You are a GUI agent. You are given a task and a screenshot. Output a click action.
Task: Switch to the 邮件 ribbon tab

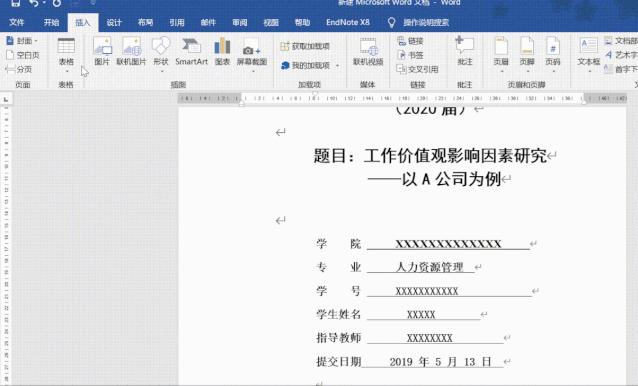pos(208,22)
